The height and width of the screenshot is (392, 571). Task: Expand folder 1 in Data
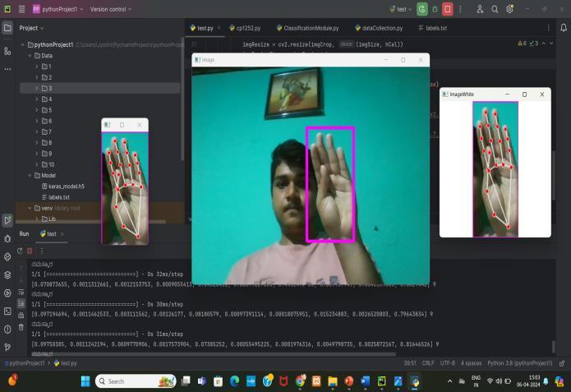(37, 67)
